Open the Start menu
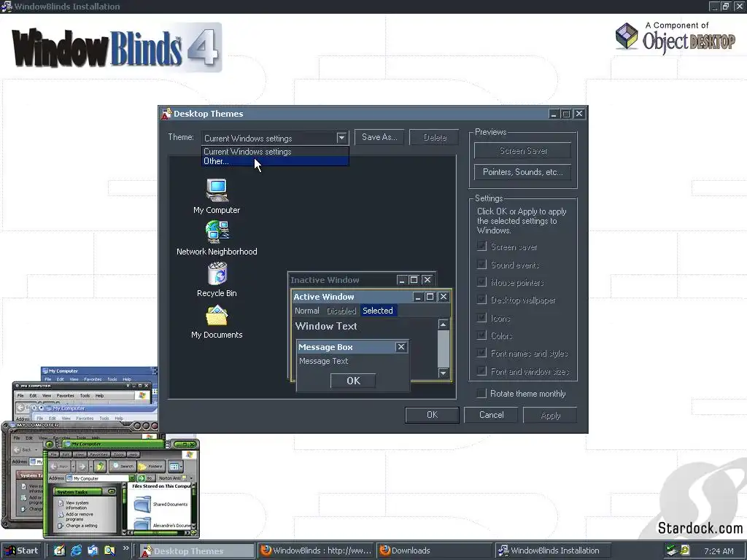 coord(23,551)
